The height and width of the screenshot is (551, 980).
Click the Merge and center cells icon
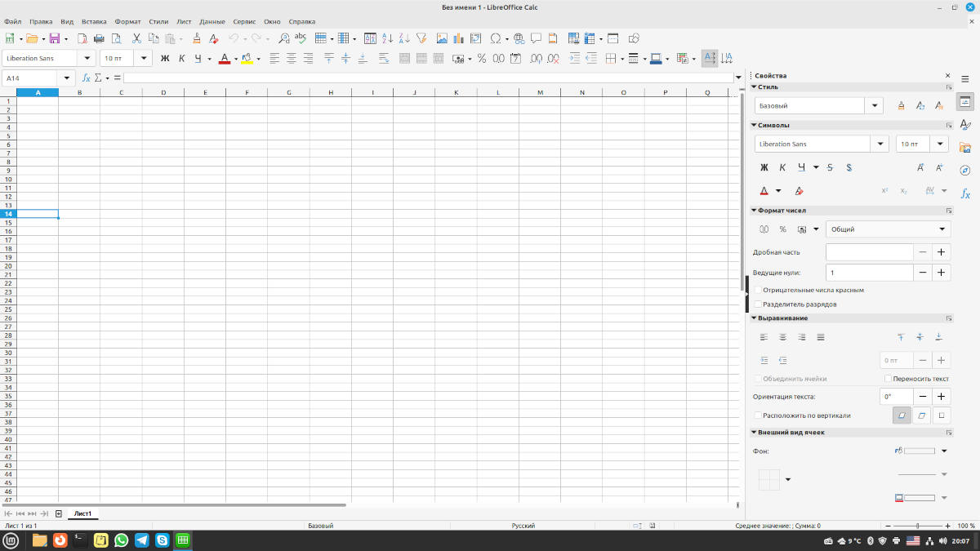point(403,59)
